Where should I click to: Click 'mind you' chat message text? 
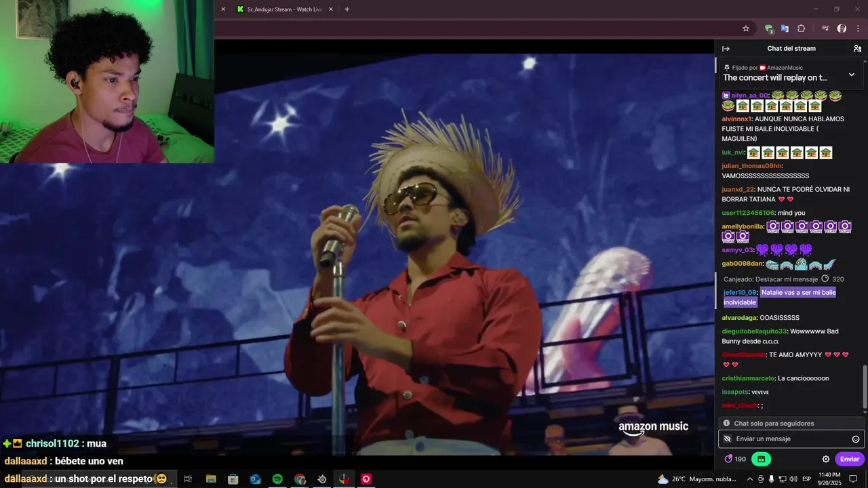(x=791, y=213)
